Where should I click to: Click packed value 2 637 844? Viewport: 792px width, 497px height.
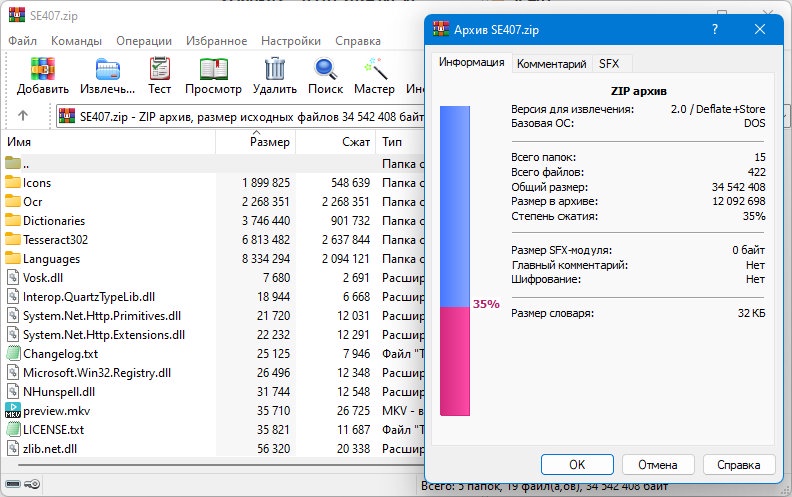click(346, 239)
